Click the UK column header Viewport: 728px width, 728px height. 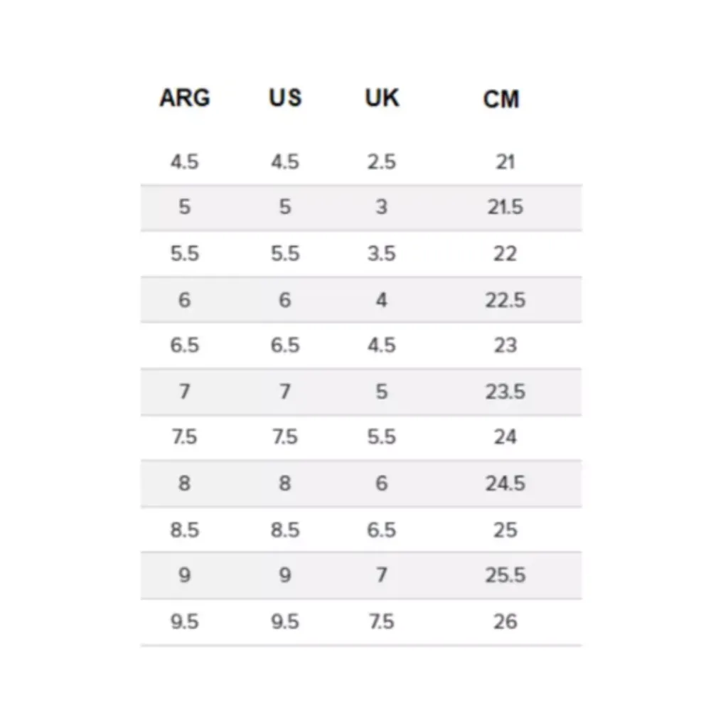382,98
